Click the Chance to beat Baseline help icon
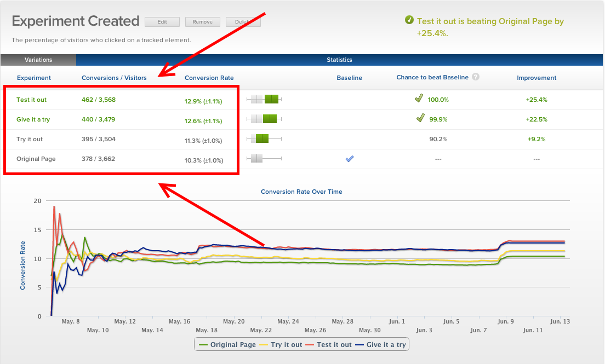605x364 pixels. [476, 77]
